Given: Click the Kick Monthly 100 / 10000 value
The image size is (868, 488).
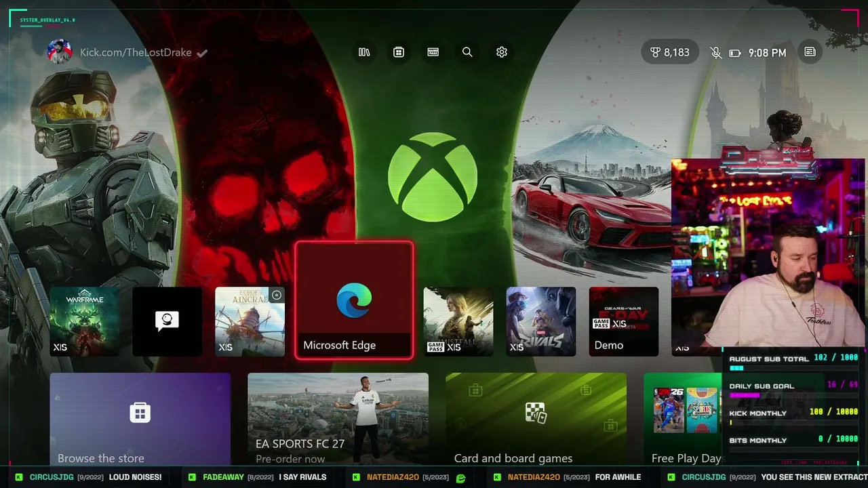Looking at the screenshot, I should click(x=833, y=412).
